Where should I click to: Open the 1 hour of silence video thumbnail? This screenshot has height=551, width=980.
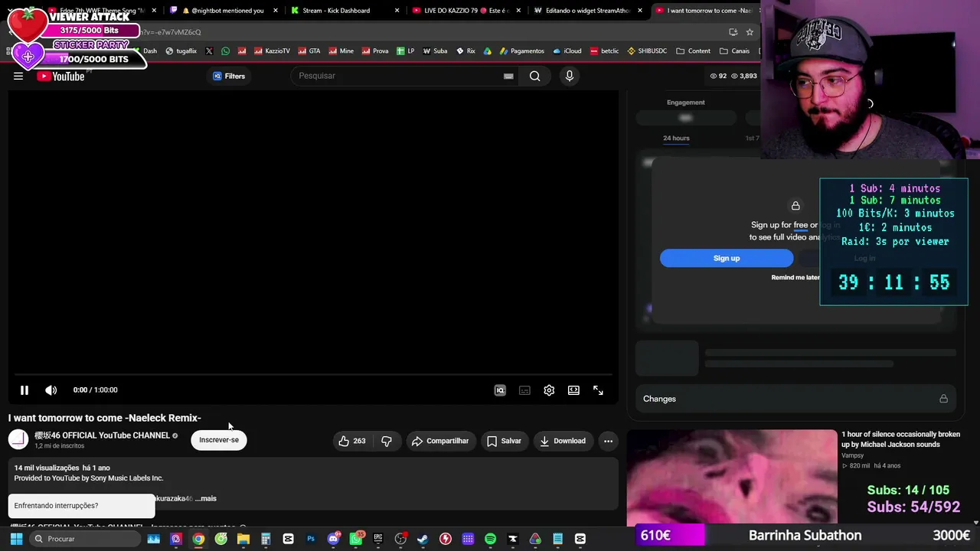tap(732, 476)
